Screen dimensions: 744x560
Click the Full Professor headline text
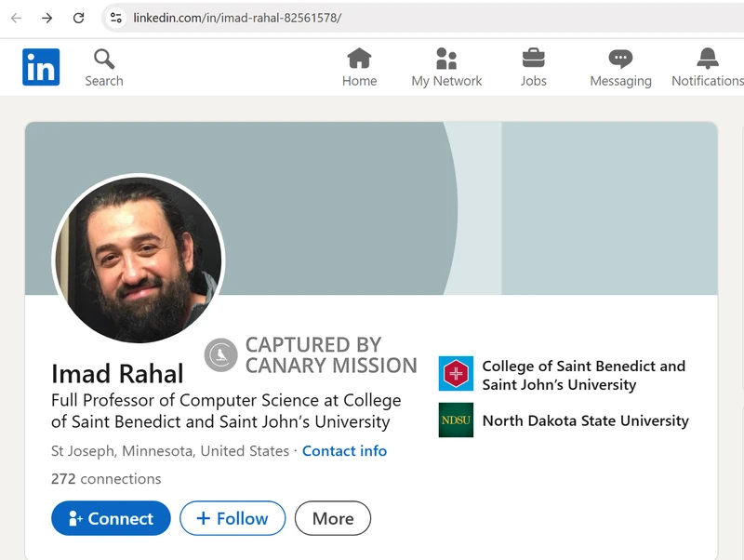point(226,411)
